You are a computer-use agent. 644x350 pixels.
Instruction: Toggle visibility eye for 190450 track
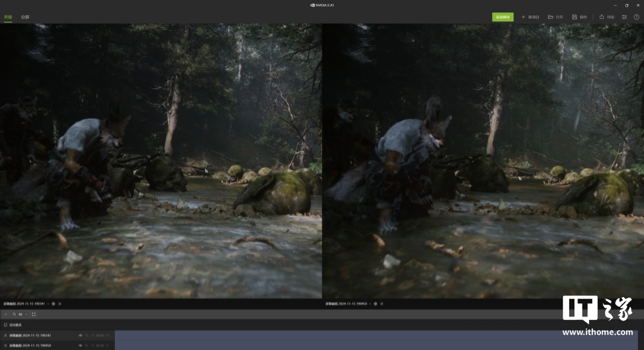click(80, 345)
